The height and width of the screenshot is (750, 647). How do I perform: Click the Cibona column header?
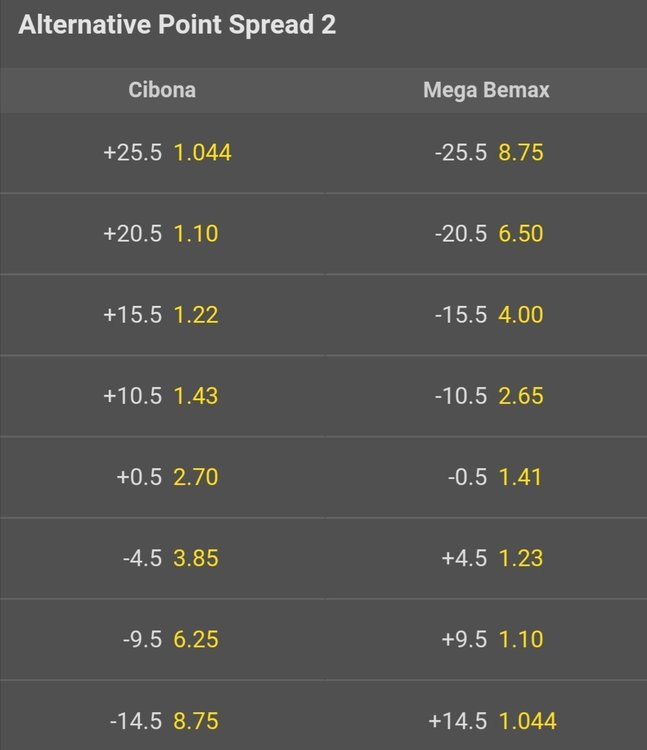coord(162,90)
